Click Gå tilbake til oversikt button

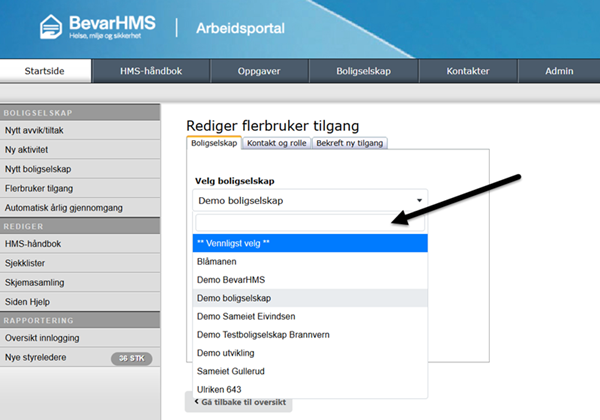point(238,403)
